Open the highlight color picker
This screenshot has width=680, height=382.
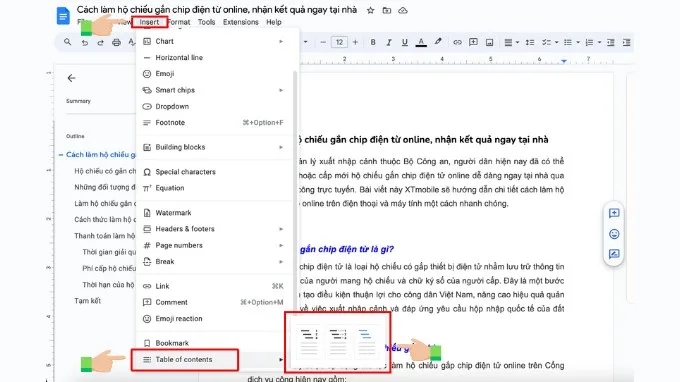438,42
